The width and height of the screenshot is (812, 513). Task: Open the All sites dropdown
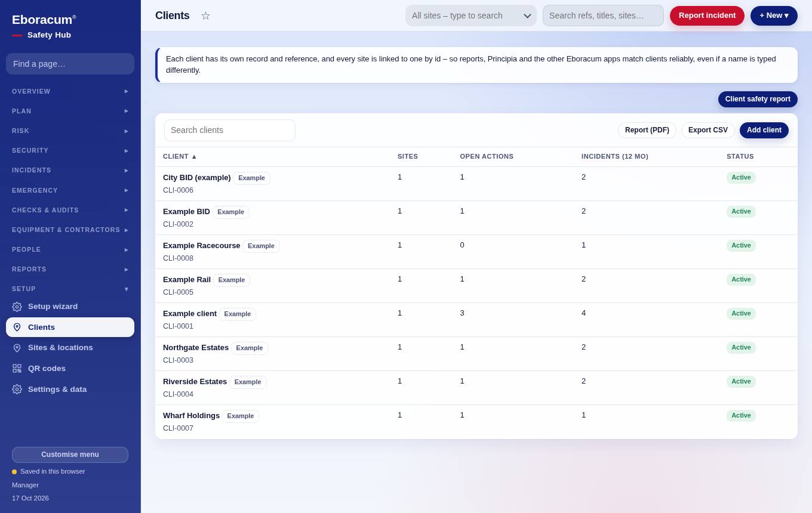click(x=471, y=16)
